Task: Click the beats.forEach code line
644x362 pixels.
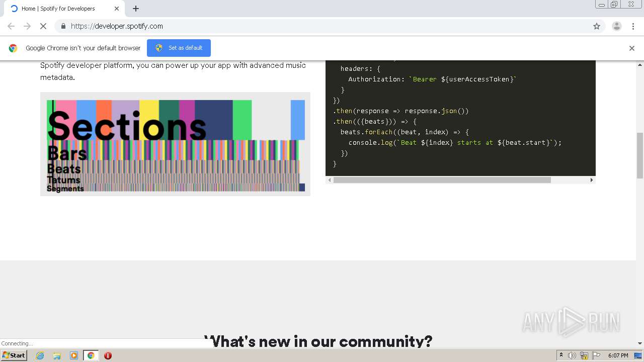Action: click(x=405, y=132)
